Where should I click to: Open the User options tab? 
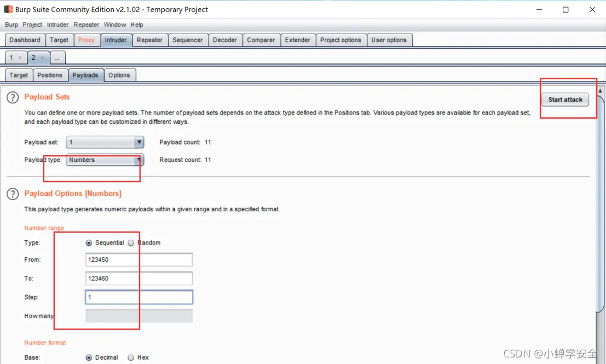tap(389, 40)
